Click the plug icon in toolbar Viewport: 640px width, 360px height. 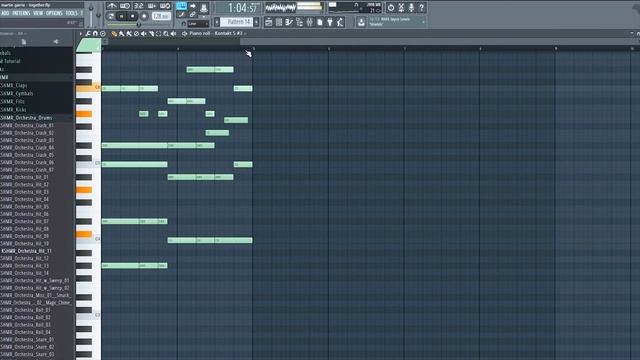[330, 22]
